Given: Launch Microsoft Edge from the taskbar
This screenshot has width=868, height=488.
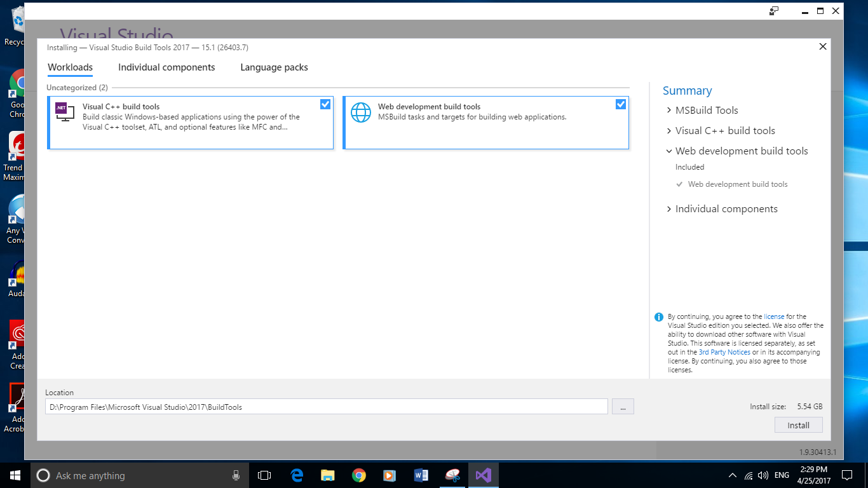Looking at the screenshot, I should 297,475.
